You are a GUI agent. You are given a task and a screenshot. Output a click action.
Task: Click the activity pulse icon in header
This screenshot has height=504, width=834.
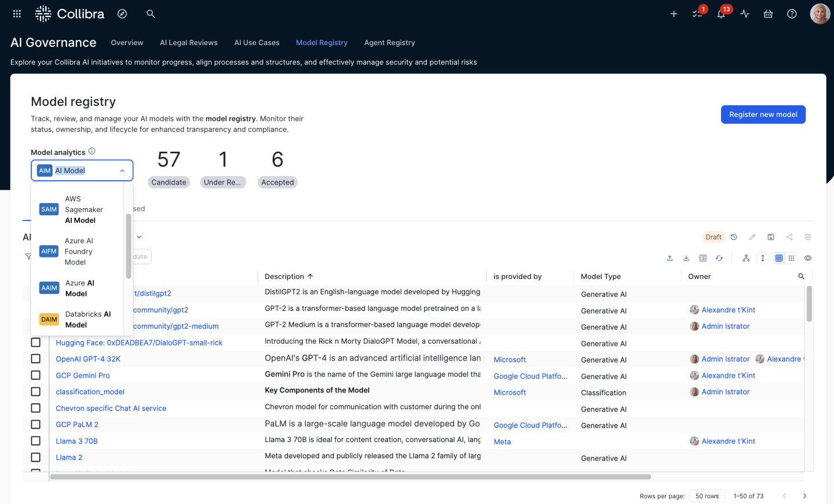click(x=745, y=14)
